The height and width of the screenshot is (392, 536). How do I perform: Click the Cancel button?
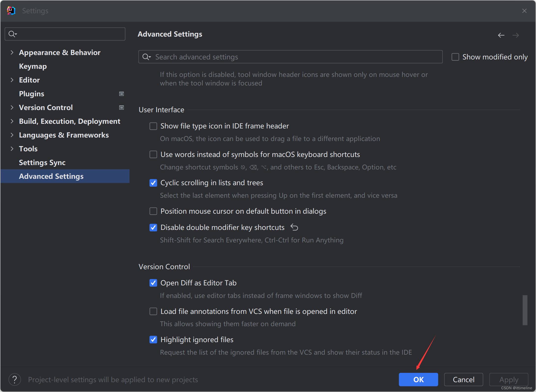464,379
